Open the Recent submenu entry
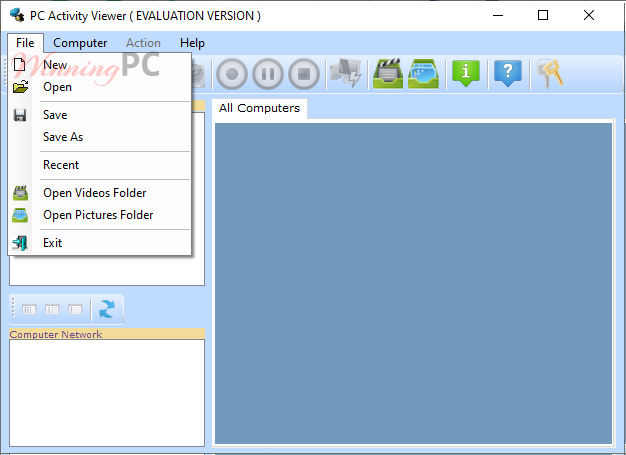Screen dimensions: 626x455 [99, 165]
